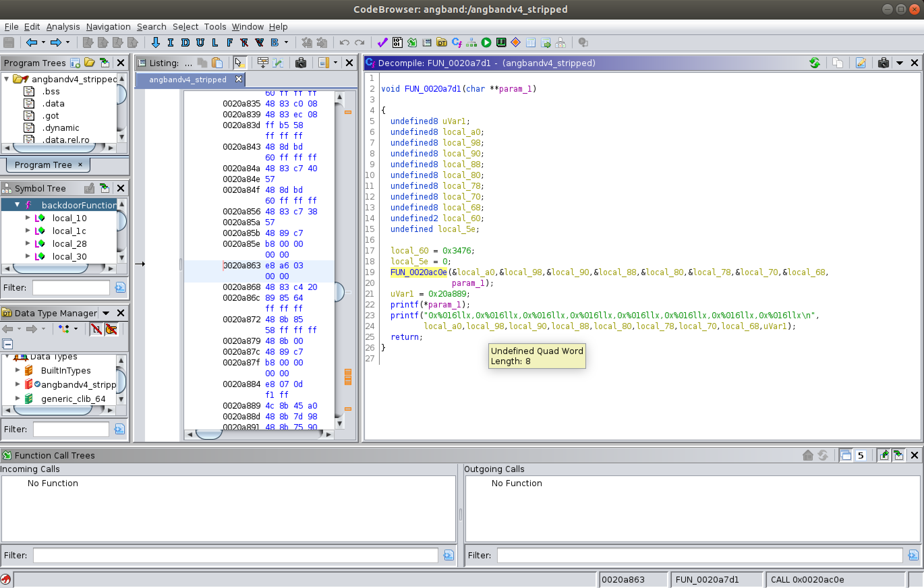The height and width of the screenshot is (588, 924).
Task: Go to next Instruction (I) button
Action: (x=170, y=42)
